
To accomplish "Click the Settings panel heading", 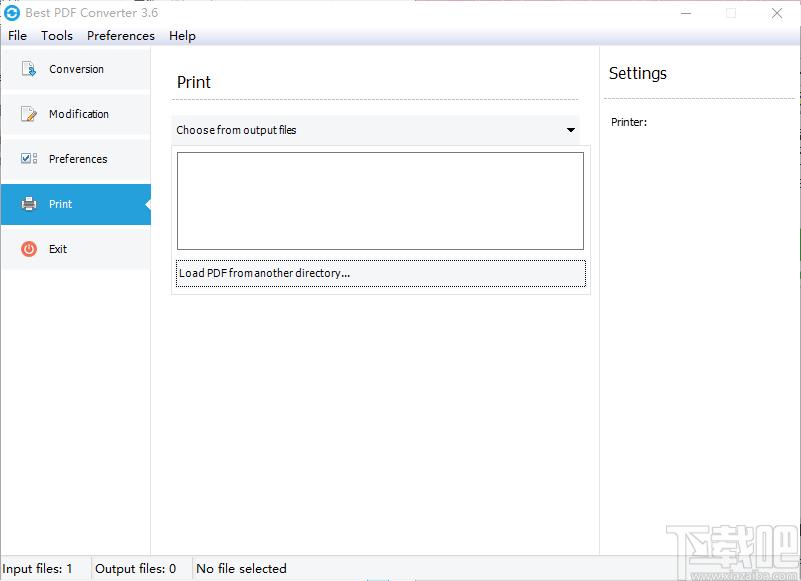I will (638, 74).
